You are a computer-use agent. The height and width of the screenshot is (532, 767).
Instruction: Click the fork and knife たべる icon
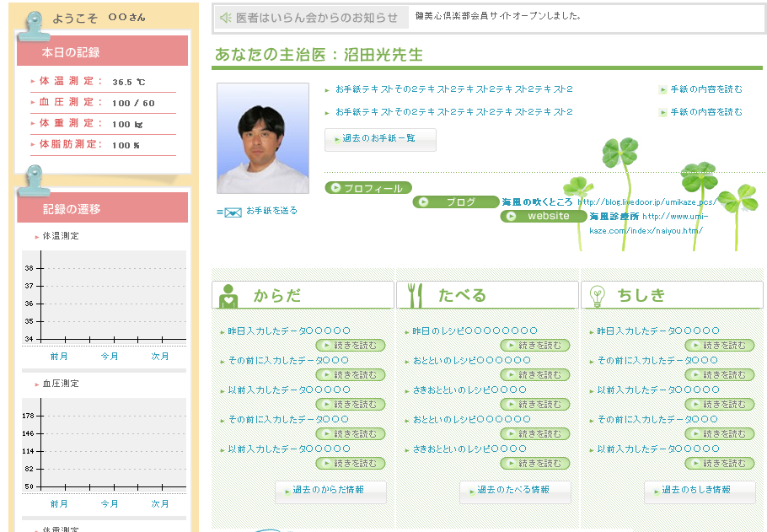point(414,295)
